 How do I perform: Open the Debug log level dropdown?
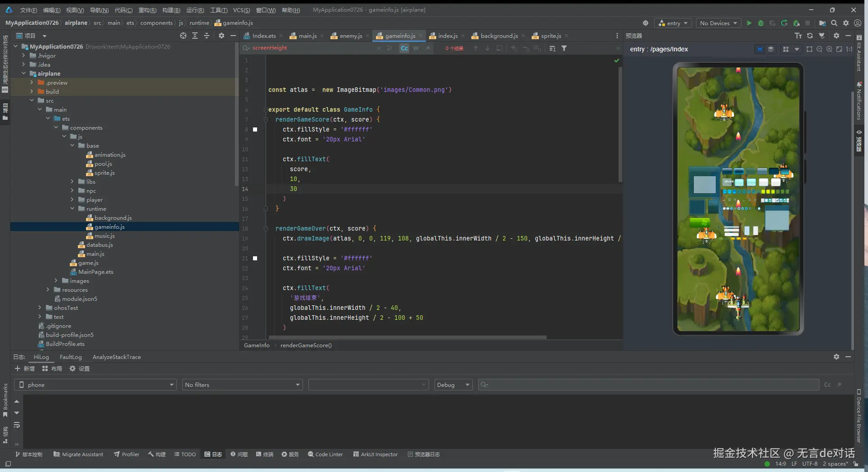click(x=453, y=385)
